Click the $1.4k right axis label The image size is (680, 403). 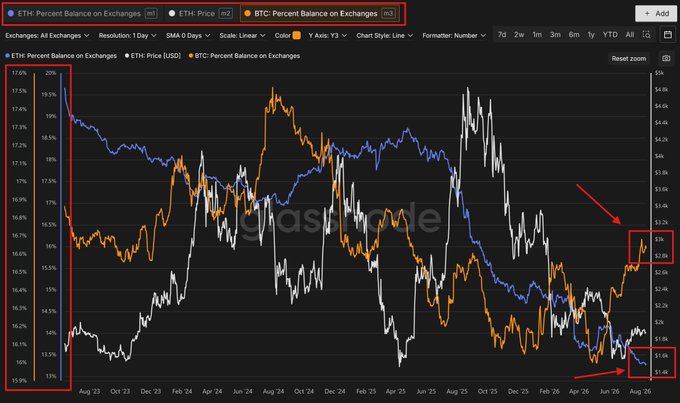[661, 372]
